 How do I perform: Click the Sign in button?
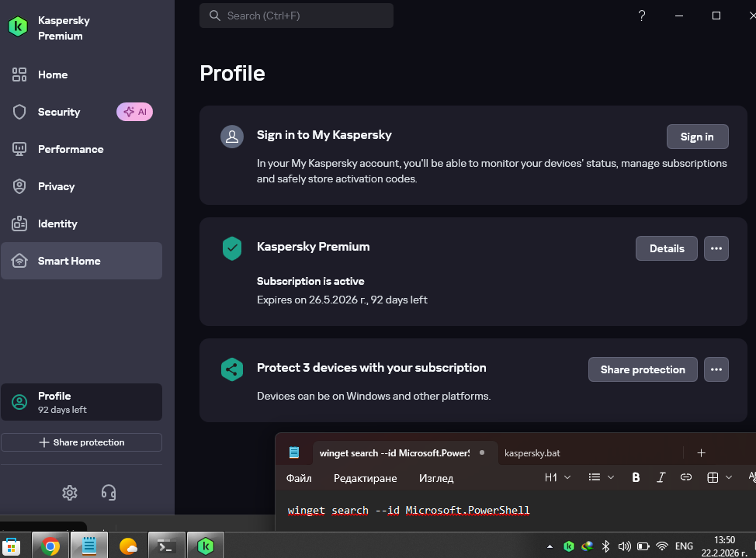(696, 137)
